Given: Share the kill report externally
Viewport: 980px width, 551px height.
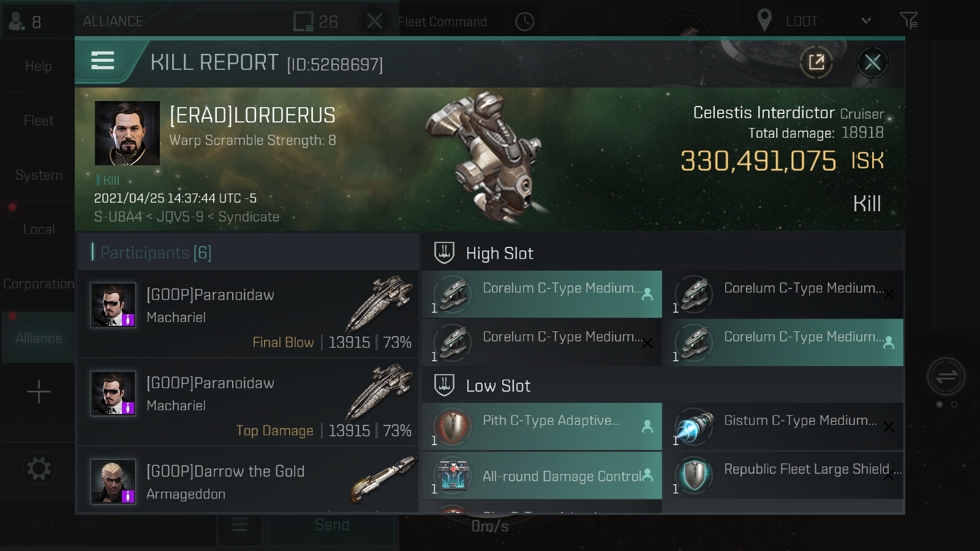Looking at the screenshot, I should [816, 62].
